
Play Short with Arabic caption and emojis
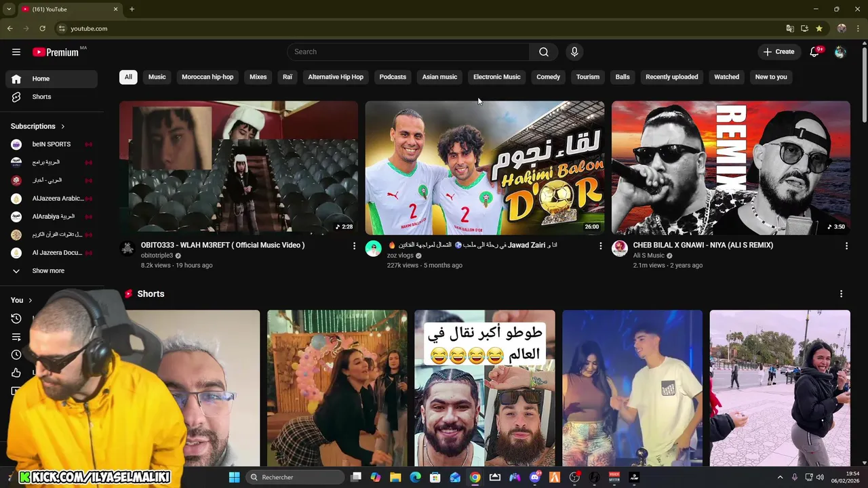click(485, 388)
